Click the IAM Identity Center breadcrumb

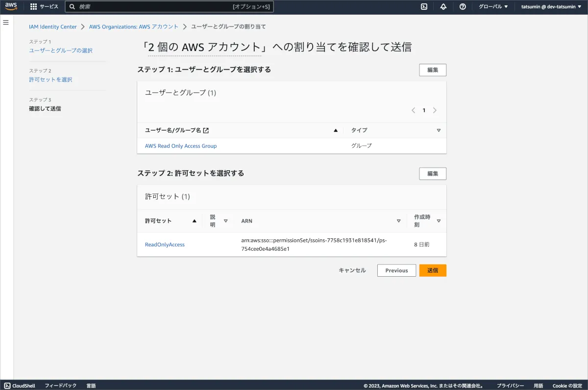pyautogui.click(x=53, y=26)
